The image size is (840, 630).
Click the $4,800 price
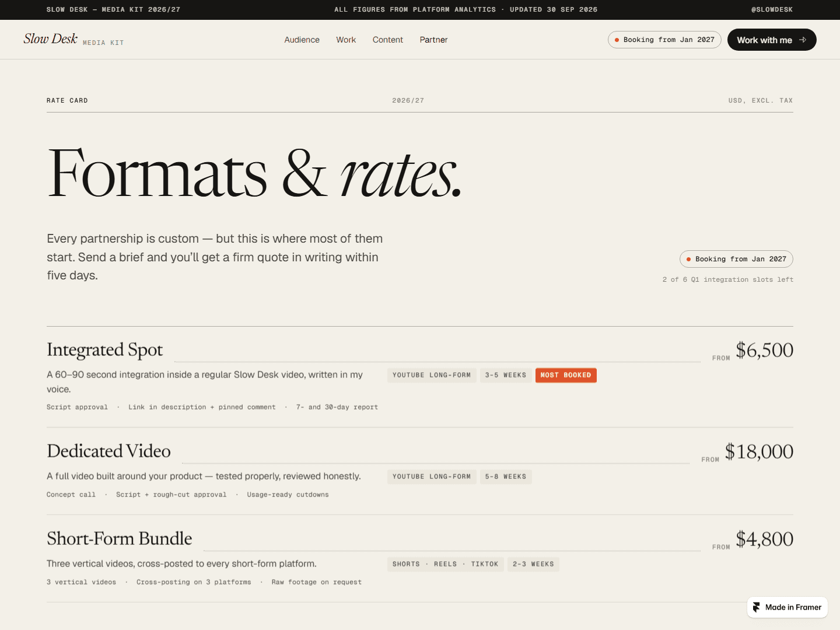[764, 539]
